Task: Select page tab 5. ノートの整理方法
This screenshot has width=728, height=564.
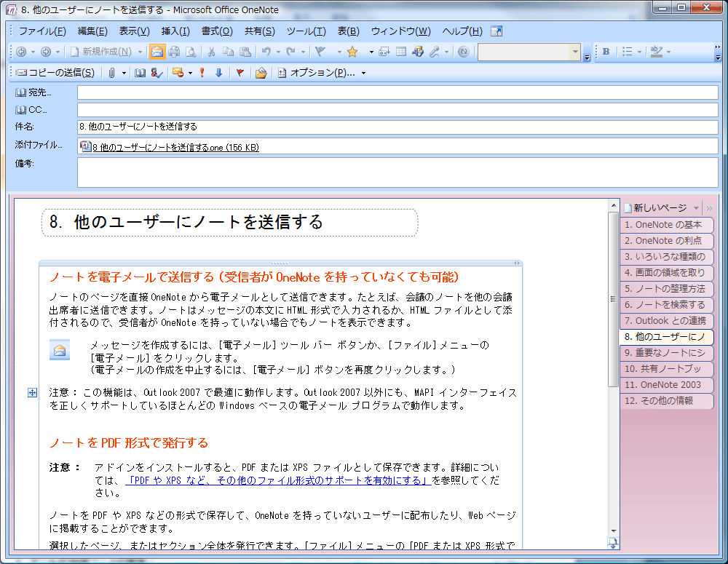Action: (666, 289)
